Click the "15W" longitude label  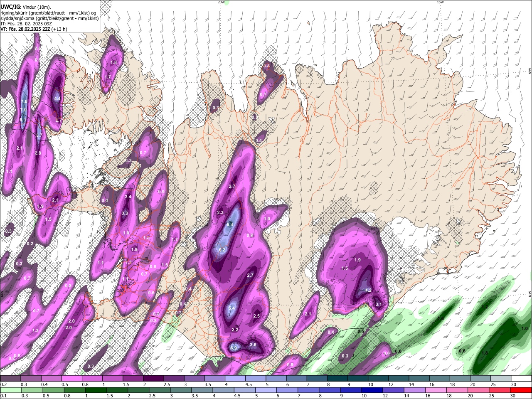point(440,2)
